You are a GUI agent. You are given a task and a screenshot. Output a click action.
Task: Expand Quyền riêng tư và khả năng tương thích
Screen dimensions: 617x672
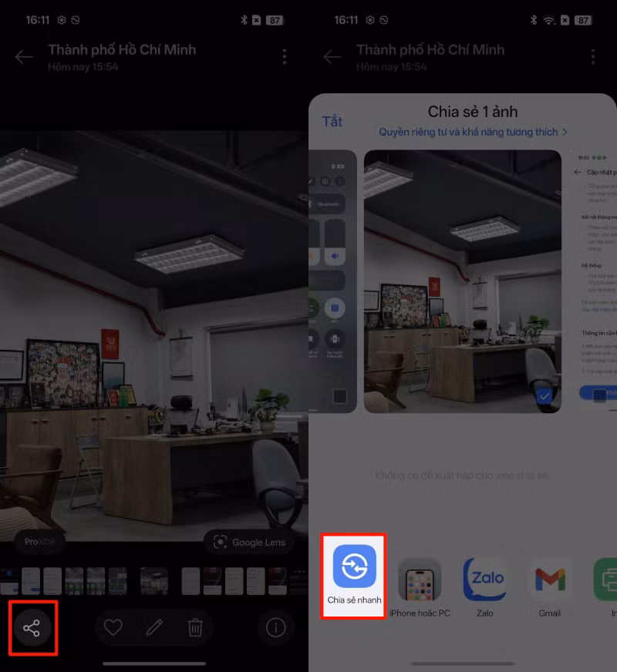coord(473,133)
